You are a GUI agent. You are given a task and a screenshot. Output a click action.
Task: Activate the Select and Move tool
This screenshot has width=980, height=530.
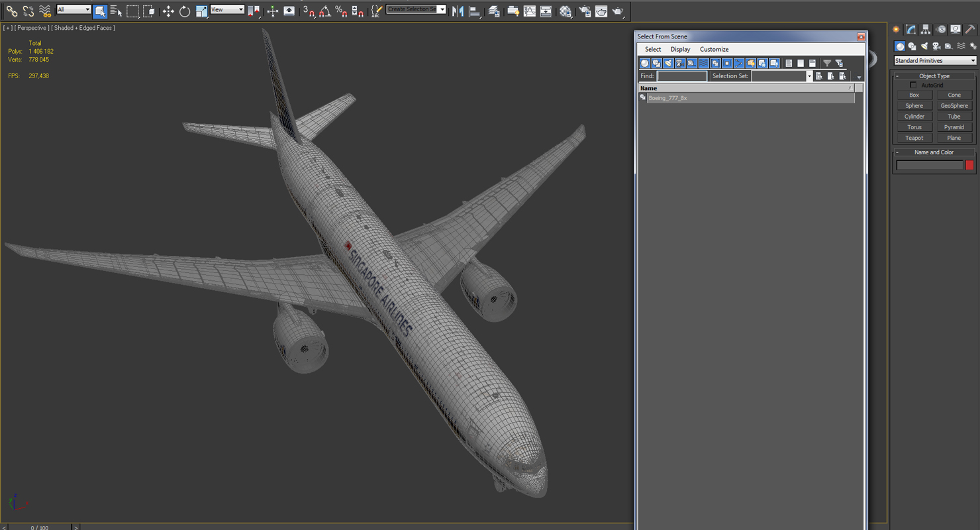[168, 11]
